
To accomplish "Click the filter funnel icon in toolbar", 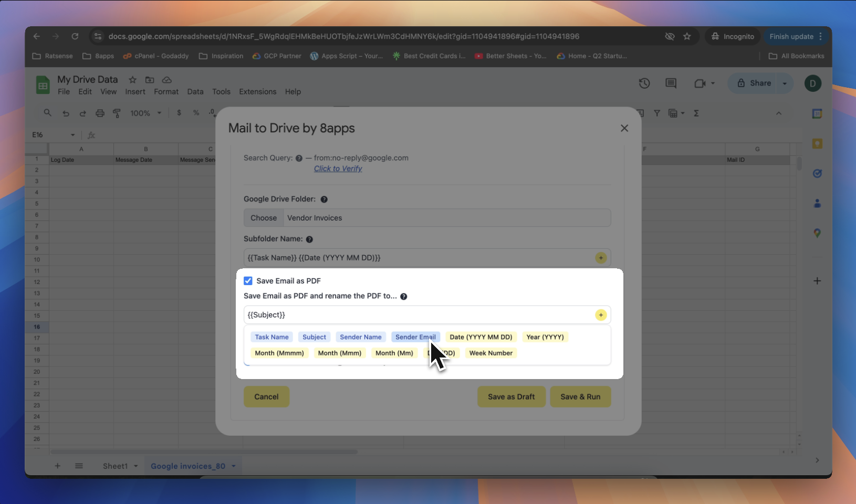I will pyautogui.click(x=657, y=113).
